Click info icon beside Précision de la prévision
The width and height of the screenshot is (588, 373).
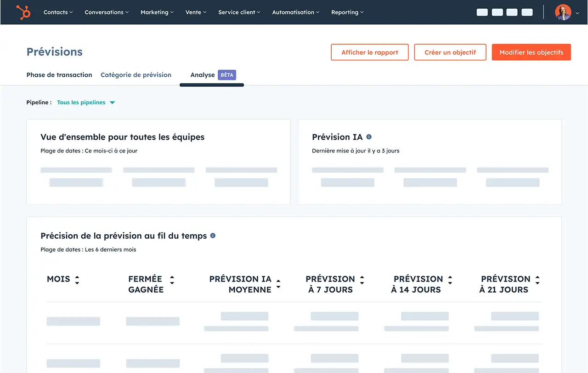(x=213, y=236)
